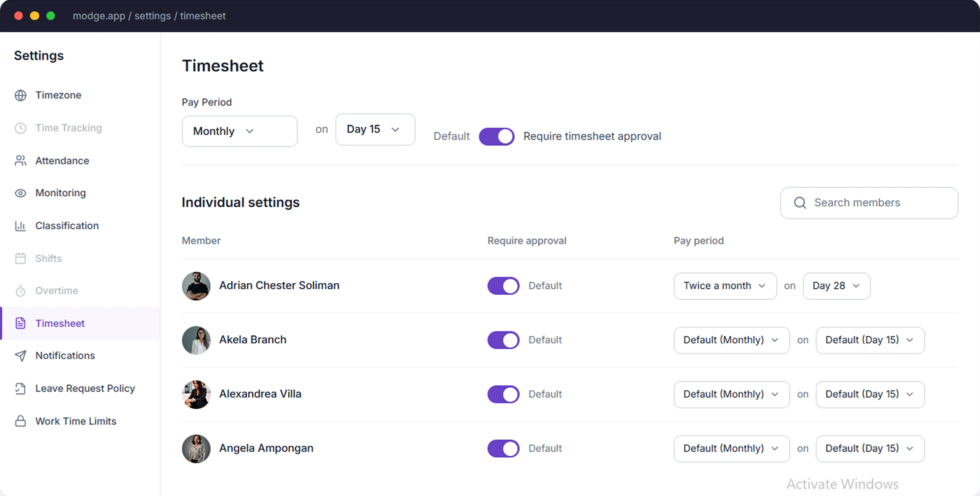Open Adrian Chester Soliman's avatar
The width and height of the screenshot is (980, 496).
[196, 286]
